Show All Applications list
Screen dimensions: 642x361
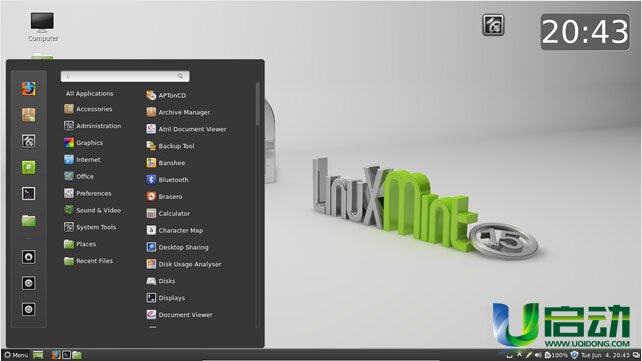click(89, 93)
